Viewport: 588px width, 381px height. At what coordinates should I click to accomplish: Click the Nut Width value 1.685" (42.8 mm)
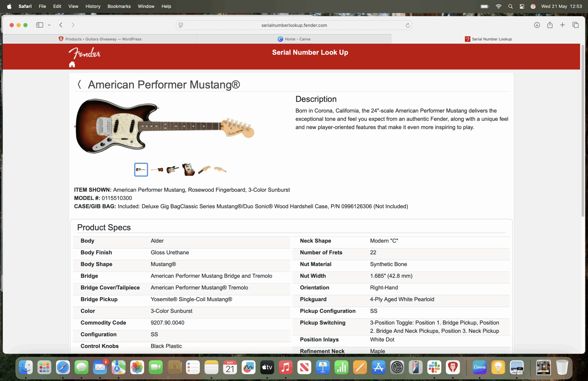click(x=391, y=276)
